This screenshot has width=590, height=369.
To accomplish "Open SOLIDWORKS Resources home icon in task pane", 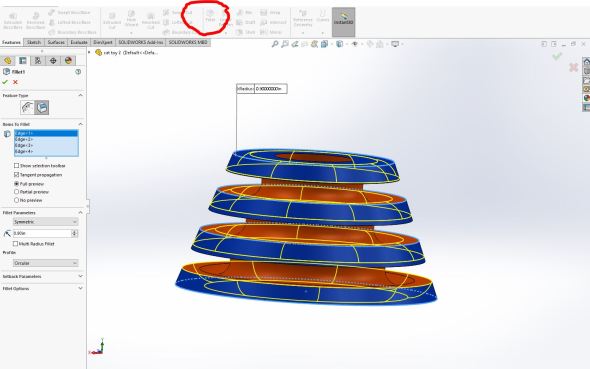I will pyautogui.click(x=586, y=62).
